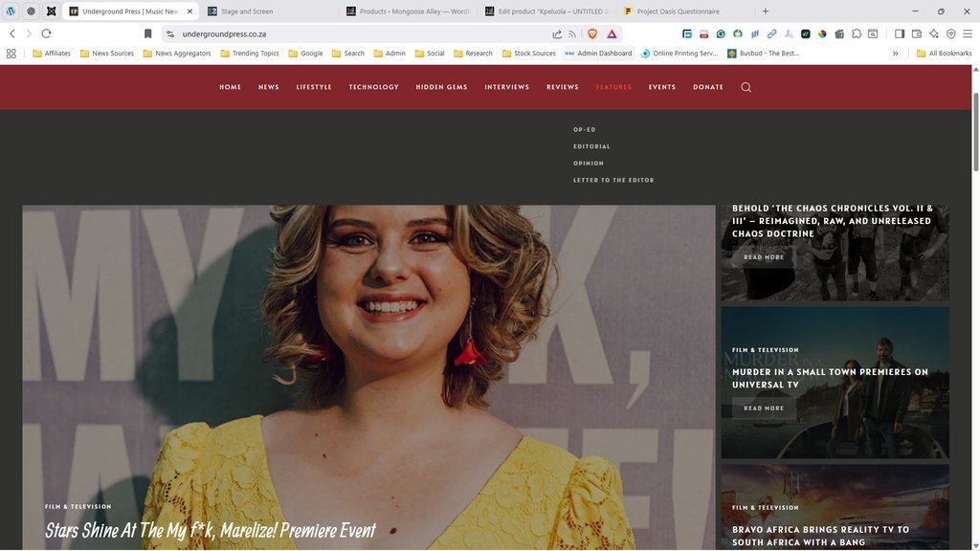This screenshot has width=980, height=551.
Task: Expand the Stock Sources bookmarks folder
Action: 528,54
